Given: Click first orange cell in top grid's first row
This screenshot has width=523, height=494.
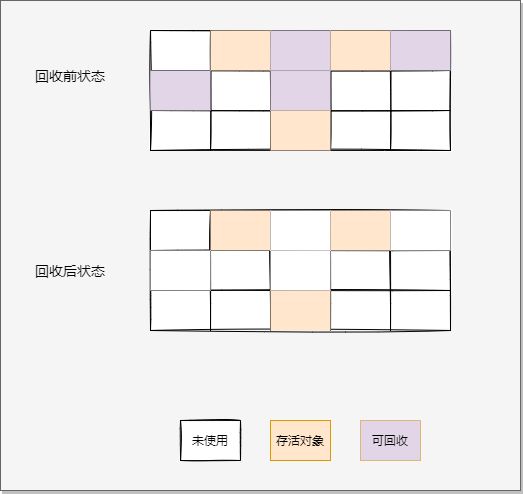Looking at the screenshot, I should [x=240, y=50].
